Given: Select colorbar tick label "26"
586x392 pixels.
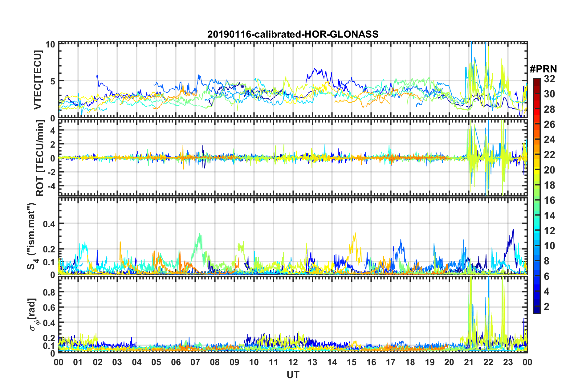Looking at the screenshot, I should [x=549, y=125].
